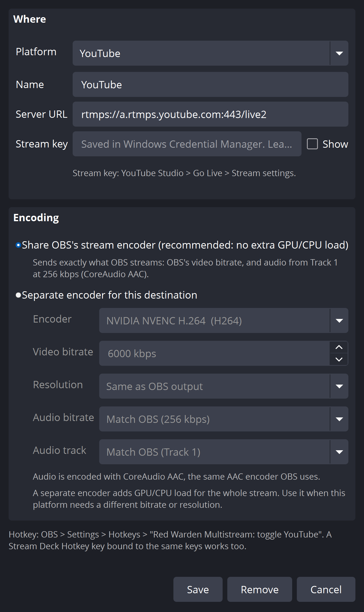Image resolution: width=364 pixels, height=612 pixels.
Task: Cancel the dialog
Action: pyautogui.click(x=326, y=589)
